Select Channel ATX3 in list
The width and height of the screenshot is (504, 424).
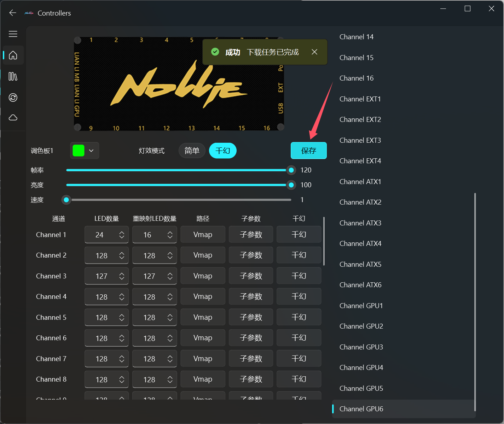pos(403,223)
